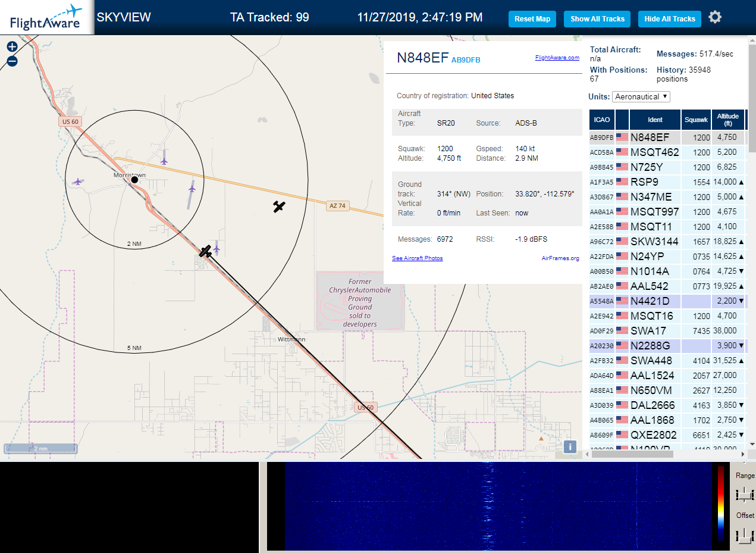Click the spectrum color scale bar
The height and width of the screenshot is (553, 756).
(721, 504)
